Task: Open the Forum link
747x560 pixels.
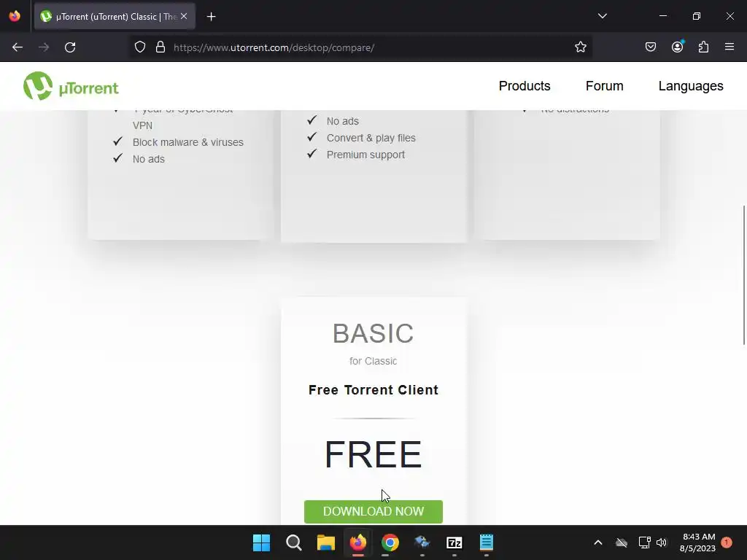Action: click(x=604, y=86)
